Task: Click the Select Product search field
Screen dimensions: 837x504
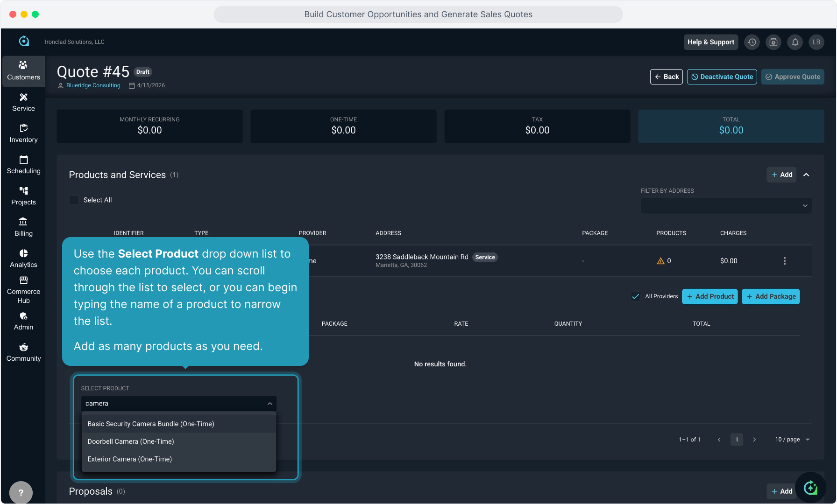Action: pyautogui.click(x=173, y=404)
